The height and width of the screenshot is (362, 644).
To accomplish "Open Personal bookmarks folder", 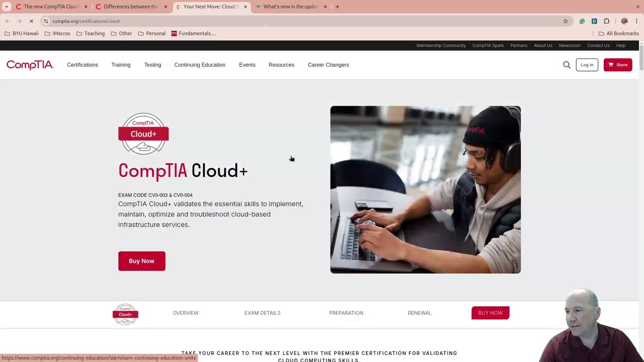I will [152, 33].
